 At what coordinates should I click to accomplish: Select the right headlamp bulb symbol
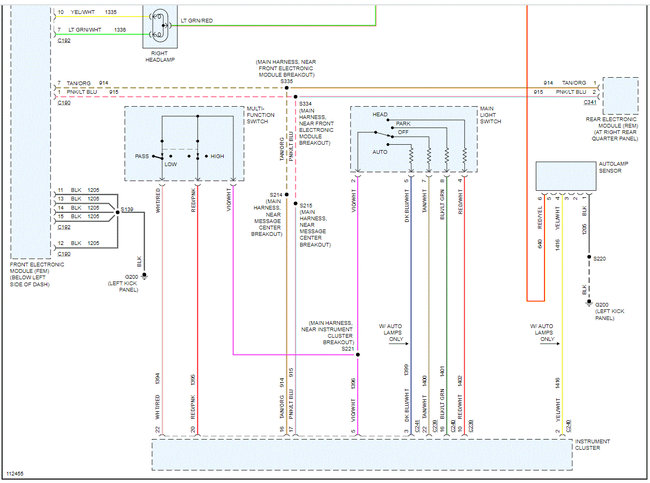click(160, 26)
